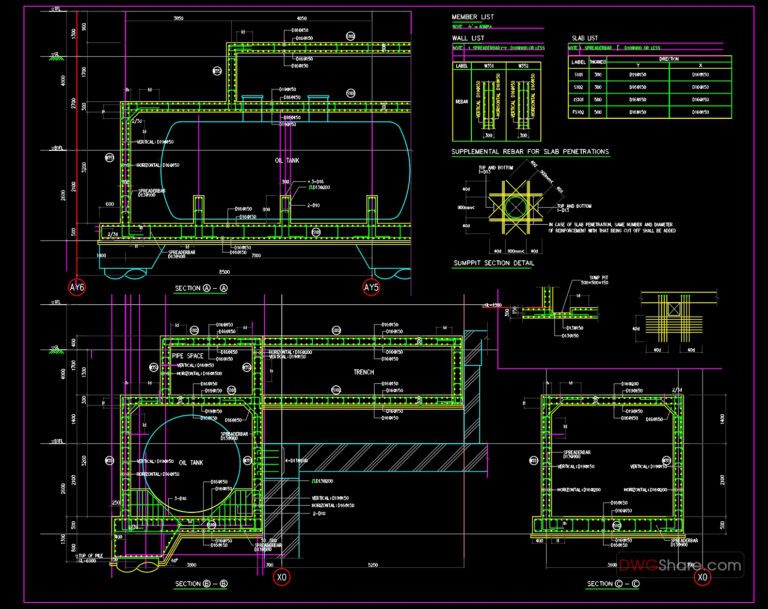Image resolution: width=768 pixels, height=609 pixels.
Task: Select the X0 grid bubble under Section B-B
Action: point(282,577)
